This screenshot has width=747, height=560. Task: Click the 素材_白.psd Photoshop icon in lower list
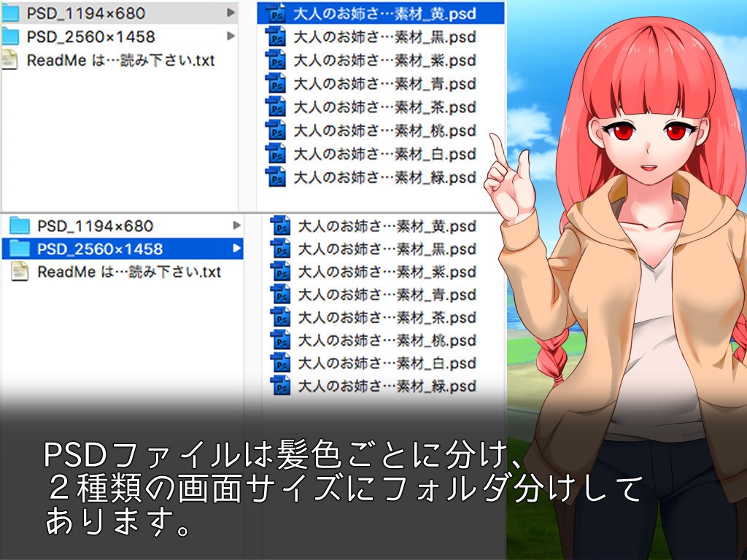tap(279, 365)
